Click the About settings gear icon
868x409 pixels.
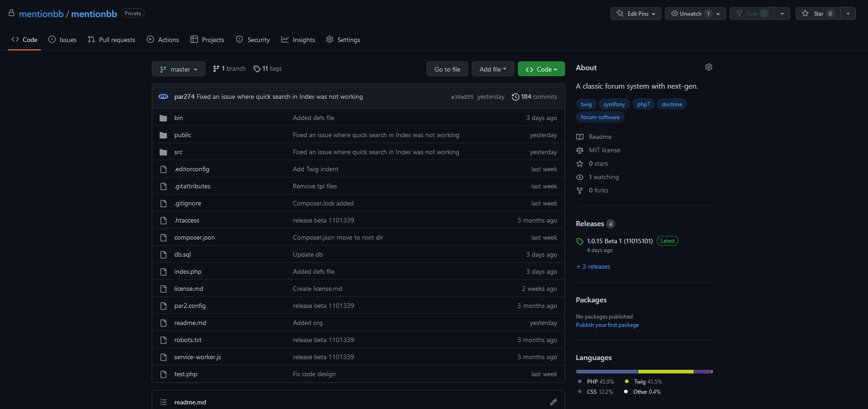pos(709,67)
